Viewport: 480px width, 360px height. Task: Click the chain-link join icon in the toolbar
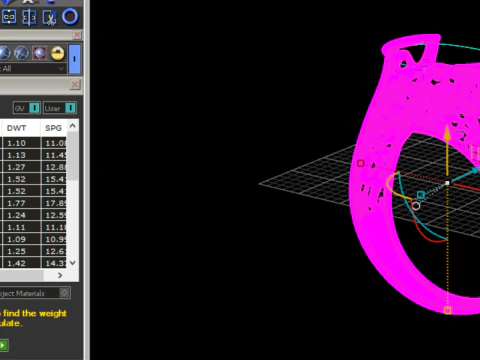(x=9, y=17)
